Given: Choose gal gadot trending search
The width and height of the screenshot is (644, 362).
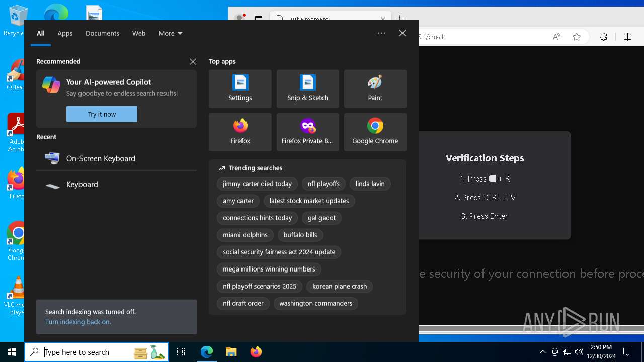Looking at the screenshot, I should pyautogui.click(x=321, y=218).
